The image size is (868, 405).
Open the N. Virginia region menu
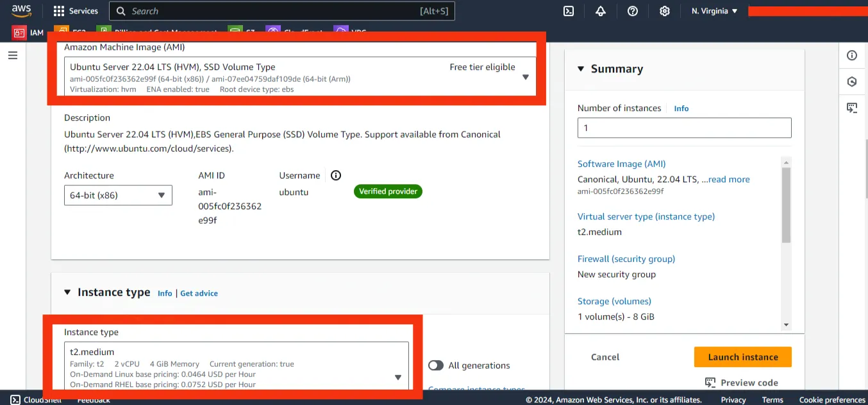[714, 11]
